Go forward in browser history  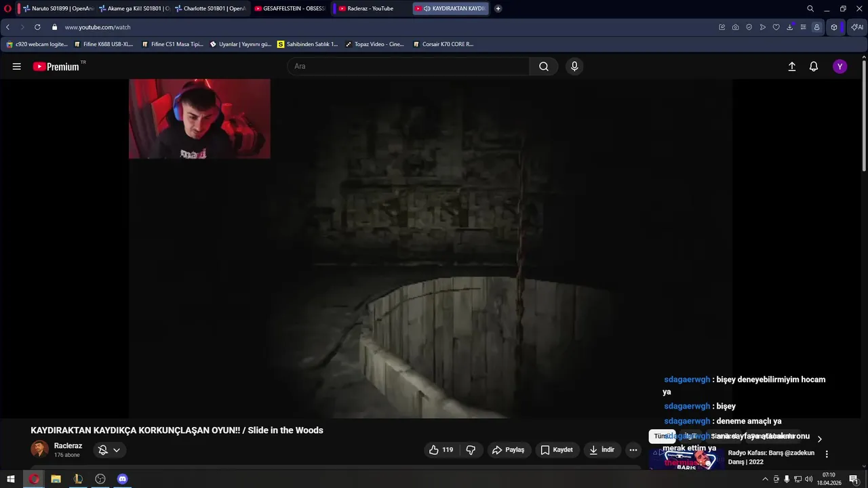click(x=22, y=27)
